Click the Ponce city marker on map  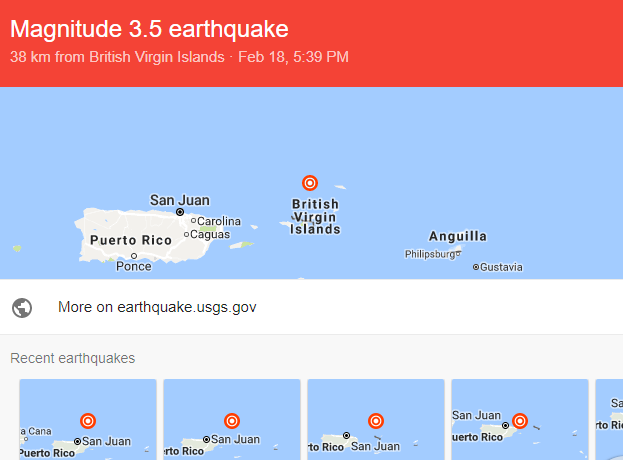coord(134,256)
